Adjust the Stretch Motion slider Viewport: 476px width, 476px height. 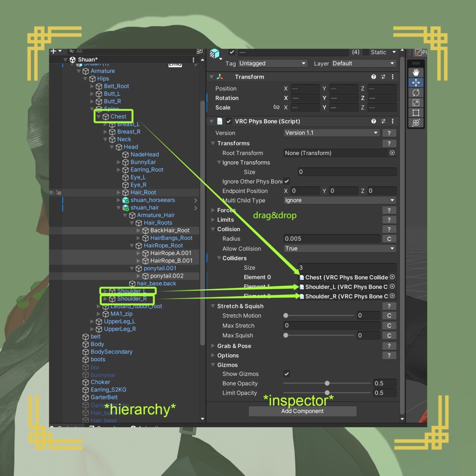pyautogui.click(x=319, y=316)
